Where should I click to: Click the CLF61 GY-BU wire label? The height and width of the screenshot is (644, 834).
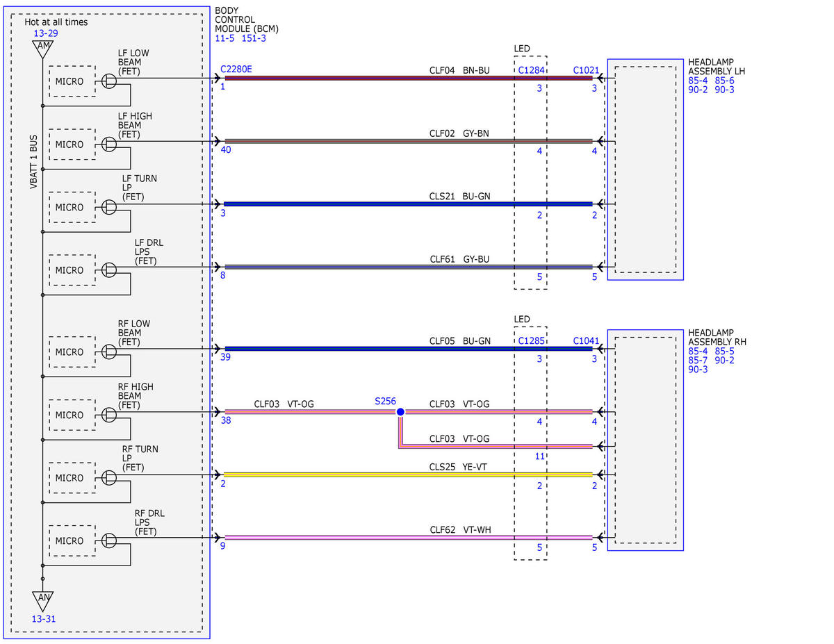459,259
